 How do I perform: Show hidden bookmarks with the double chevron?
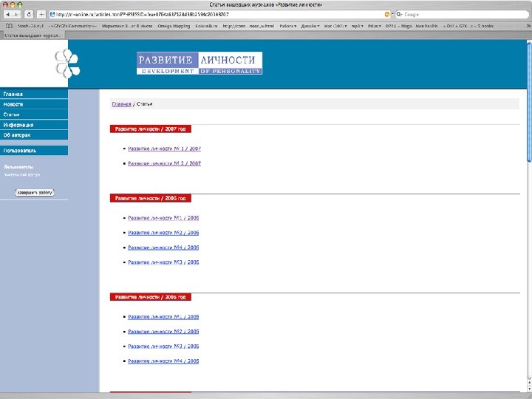528,26
